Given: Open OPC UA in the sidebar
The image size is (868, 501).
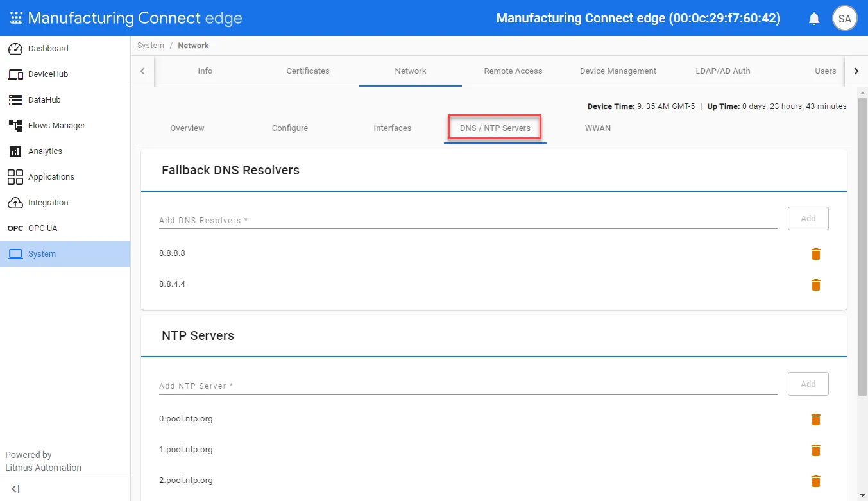Looking at the screenshot, I should pos(65,228).
